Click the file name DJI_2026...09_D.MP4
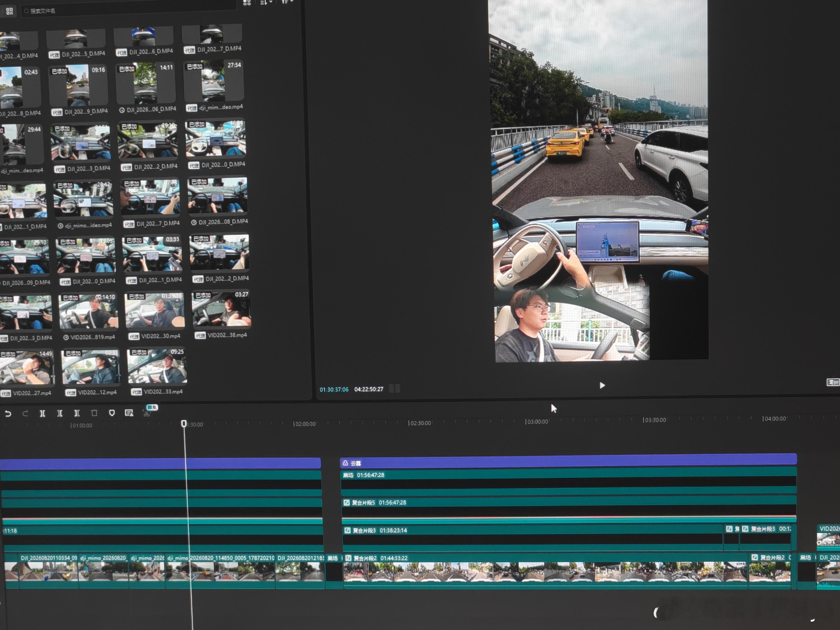This screenshot has height=630, width=840. [26, 283]
